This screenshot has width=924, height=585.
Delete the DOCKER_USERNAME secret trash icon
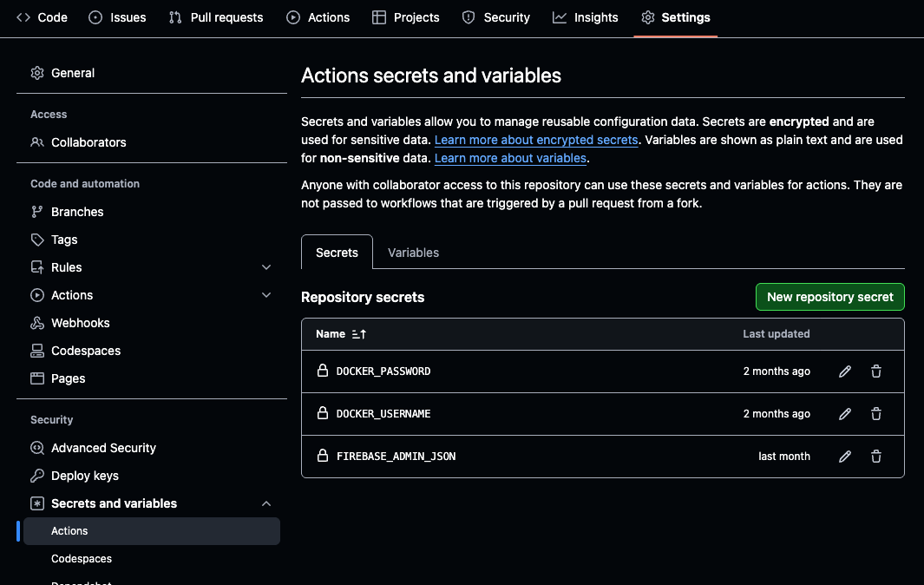(x=876, y=414)
